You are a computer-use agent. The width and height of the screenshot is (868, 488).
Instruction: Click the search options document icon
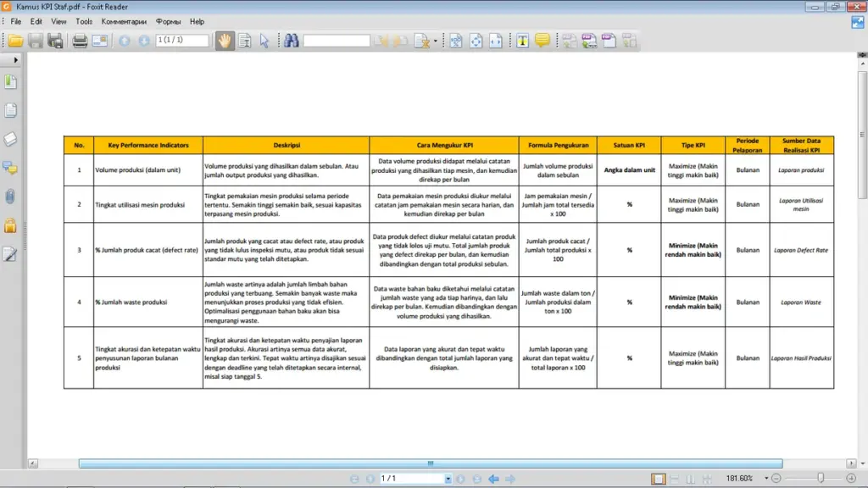pyautogui.click(x=422, y=41)
